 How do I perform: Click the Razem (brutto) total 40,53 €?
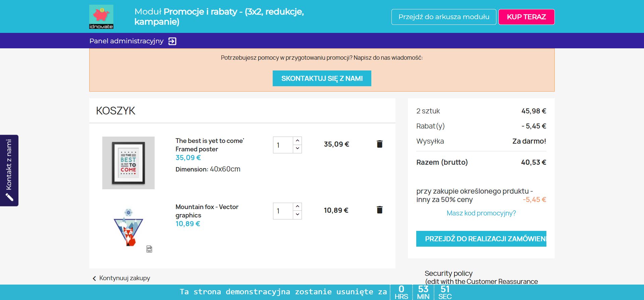pyautogui.click(x=533, y=162)
